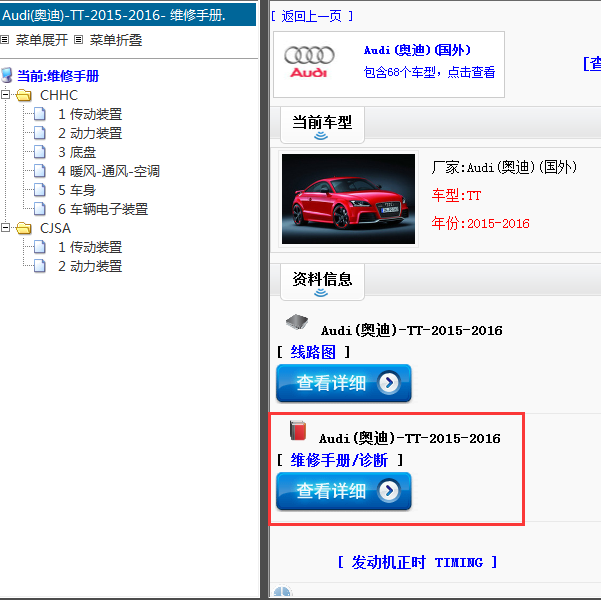The width and height of the screenshot is (601, 600).
Task: Click page icon beside 6 车辆电子装置
Action: (x=39, y=209)
